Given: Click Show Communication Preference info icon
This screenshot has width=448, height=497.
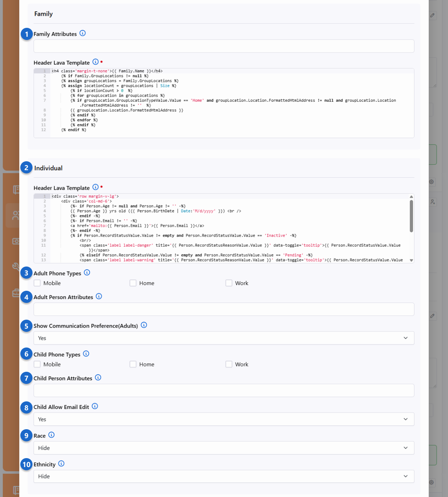Looking at the screenshot, I should coord(144,325).
